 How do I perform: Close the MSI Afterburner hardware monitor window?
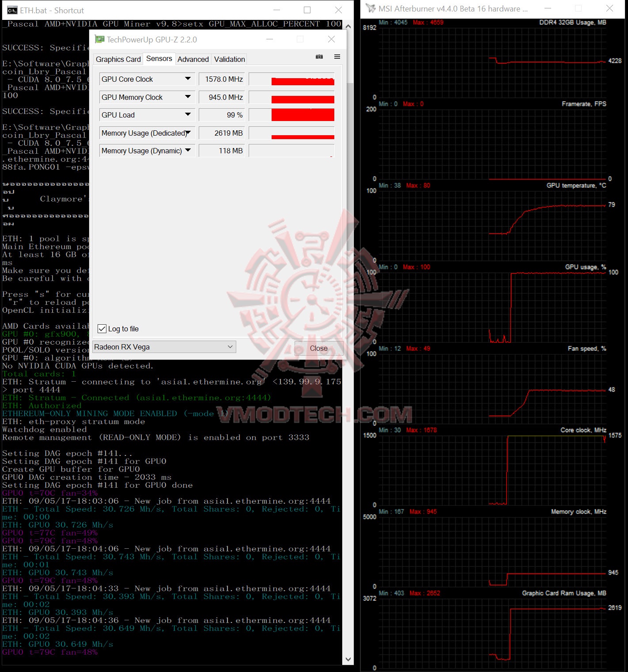[609, 8]
